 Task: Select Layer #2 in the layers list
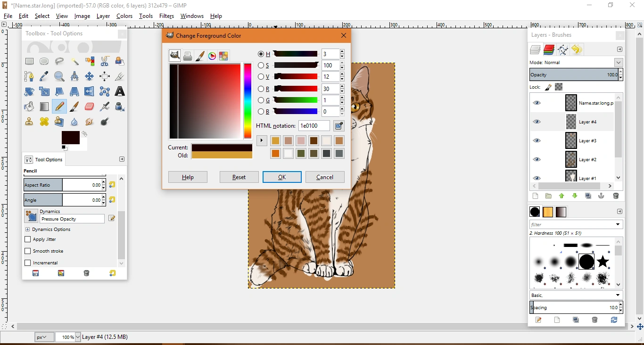pos(587,159)
